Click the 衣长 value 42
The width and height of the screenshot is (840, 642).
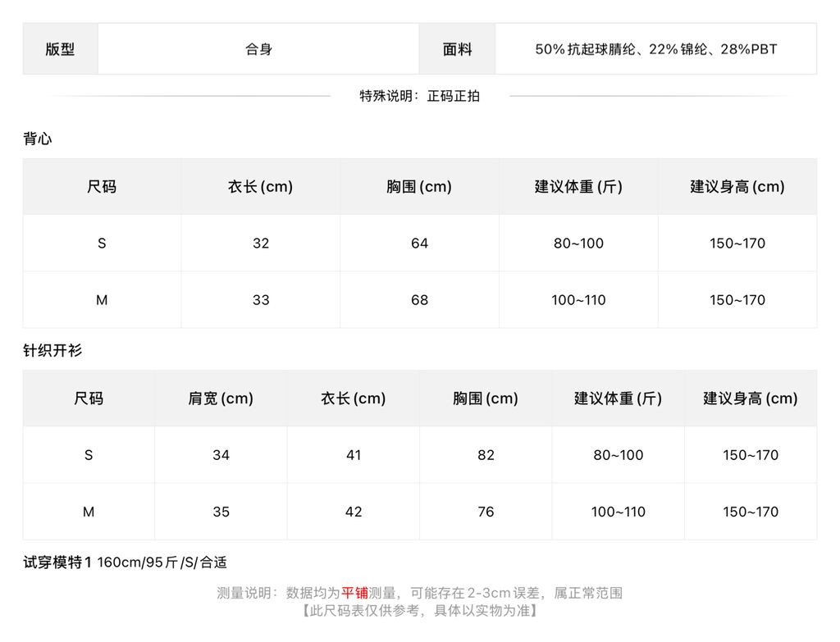(x=353, y=512)
